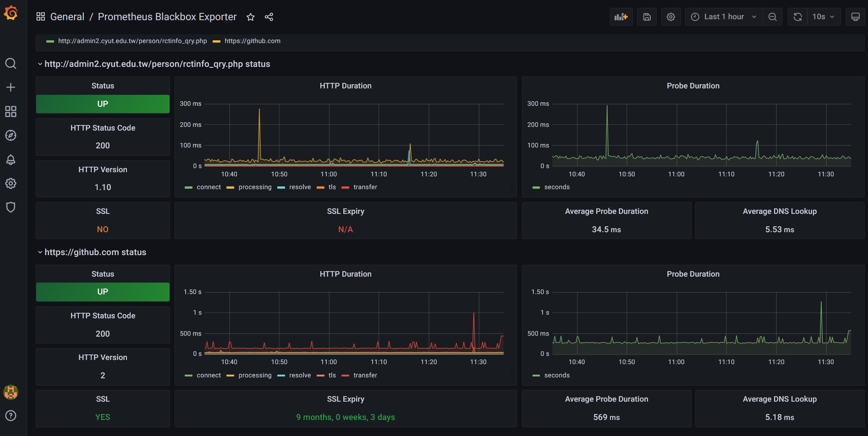Toggle connect series in admin2 HTTP Duration legend
This screenshot has height=436, width=868.
pos(209,187)
